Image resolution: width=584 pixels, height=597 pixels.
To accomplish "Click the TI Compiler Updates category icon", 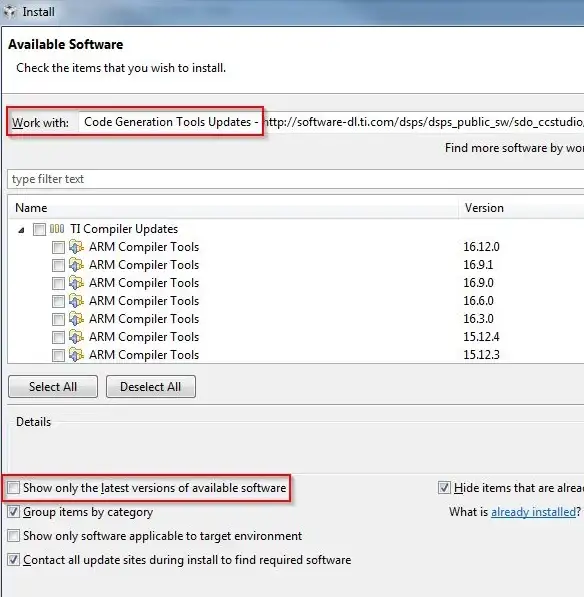I will click(x=57, y=229).
